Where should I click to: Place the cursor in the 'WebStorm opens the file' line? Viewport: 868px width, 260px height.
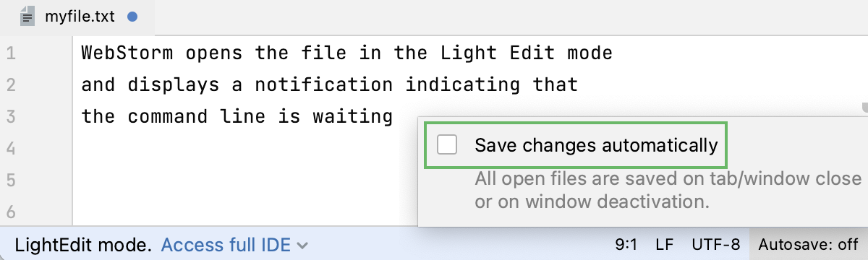[347, 53]
